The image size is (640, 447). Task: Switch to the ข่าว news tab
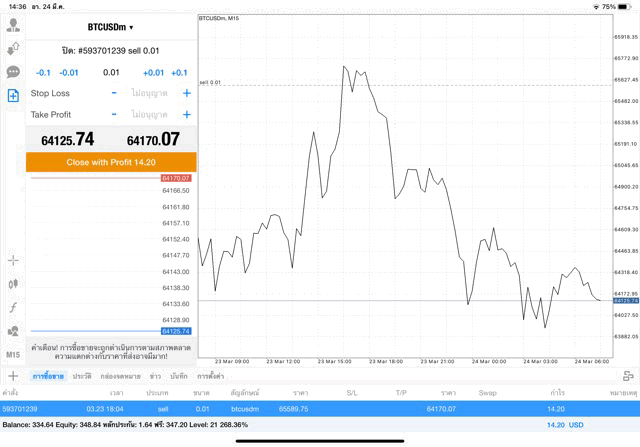tap(155, 376)
